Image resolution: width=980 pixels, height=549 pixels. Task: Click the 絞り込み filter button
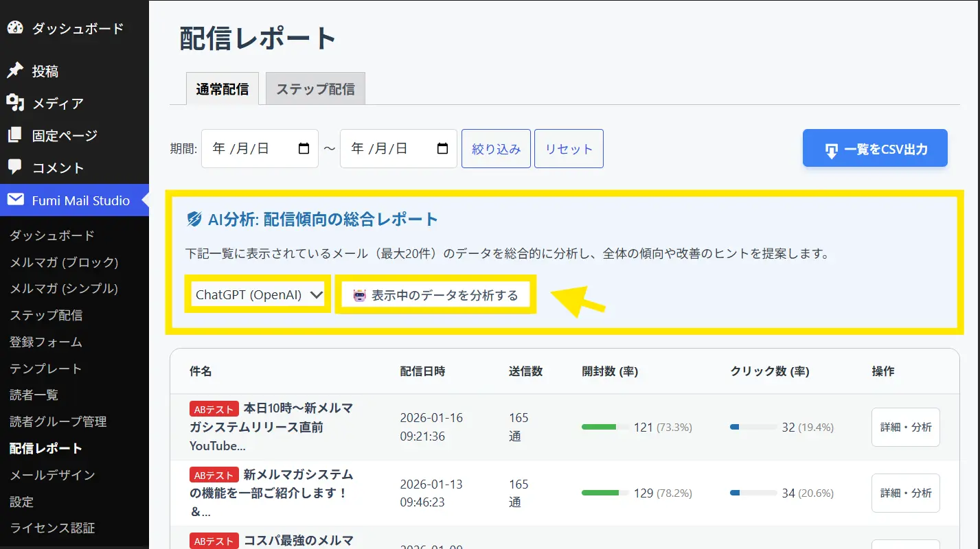tap(496, 149)
